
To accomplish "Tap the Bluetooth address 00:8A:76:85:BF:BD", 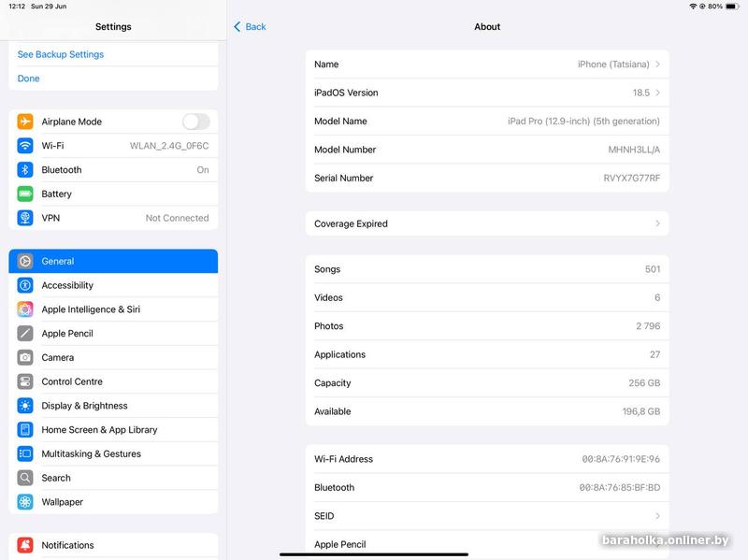I will (x=620, y=487).
